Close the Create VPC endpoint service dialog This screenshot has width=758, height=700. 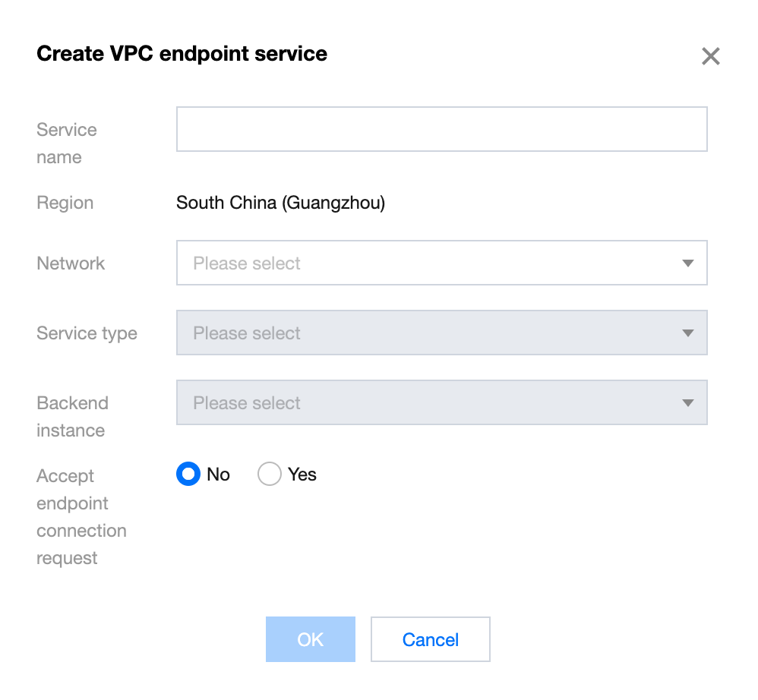pos(710,56)
